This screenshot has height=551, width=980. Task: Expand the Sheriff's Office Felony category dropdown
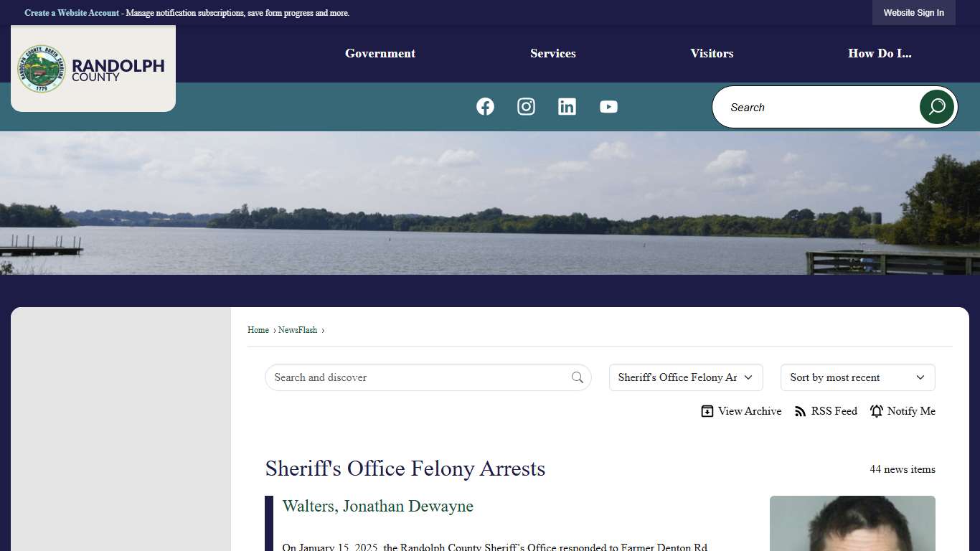coord(685,377)
